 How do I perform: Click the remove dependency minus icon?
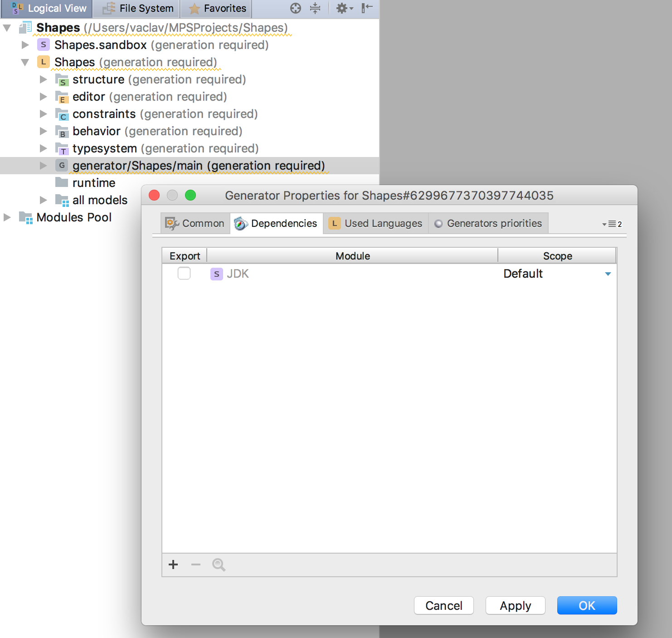pyautogui.click(x=196, y=564)
